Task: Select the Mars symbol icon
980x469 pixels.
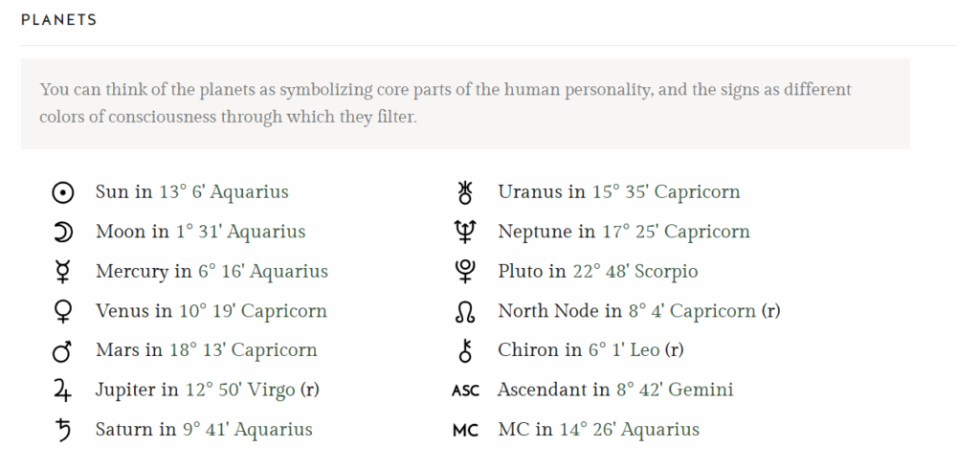Action: point(62,351)
